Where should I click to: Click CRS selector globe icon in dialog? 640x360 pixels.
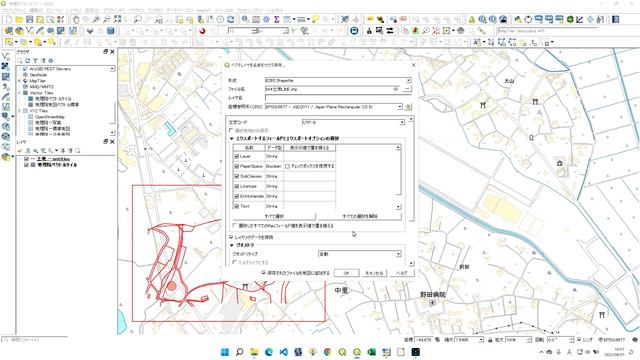(x=408, y=107)
